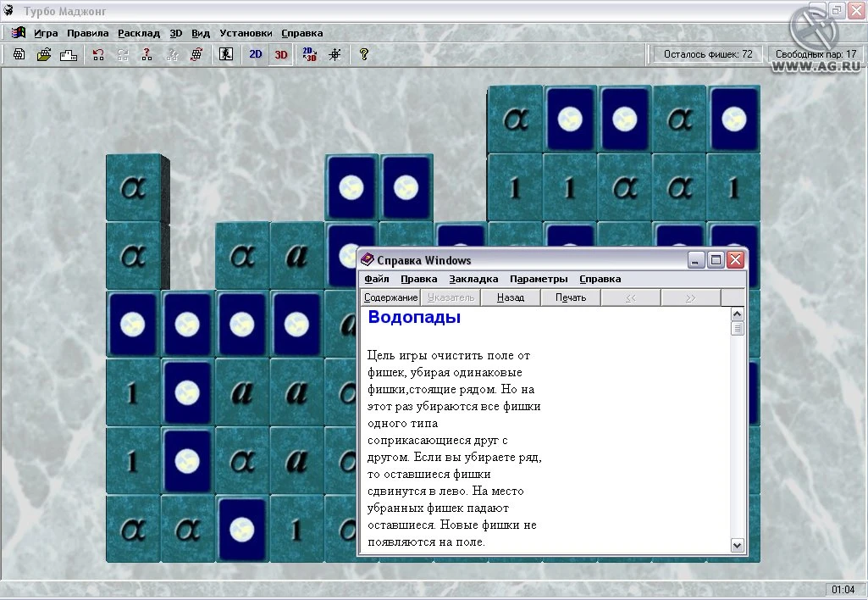This screenshot has height=600, width=868.
Task: Click the Содержание help button
Action: (390, 297)
